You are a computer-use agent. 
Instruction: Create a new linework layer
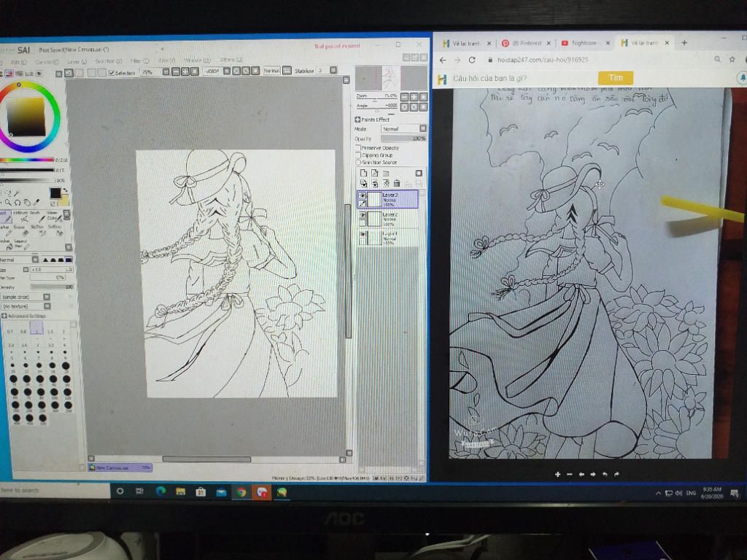(375, 173)
